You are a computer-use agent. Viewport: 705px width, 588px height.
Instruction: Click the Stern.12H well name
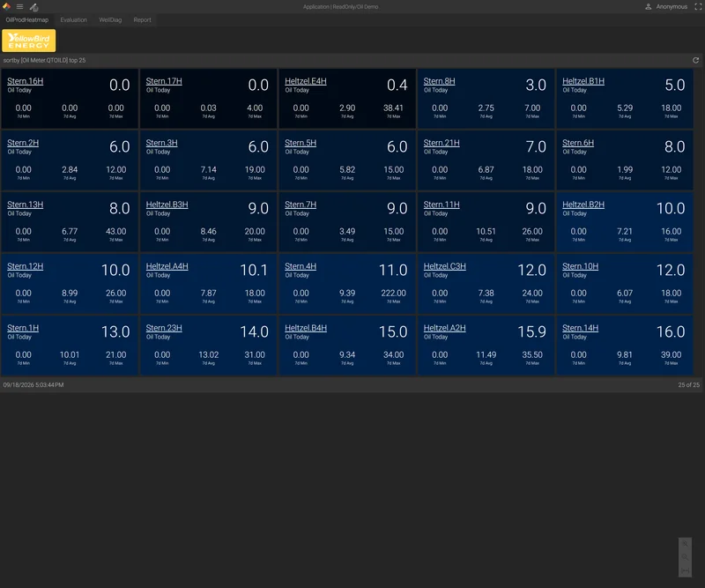coord(26,266)
